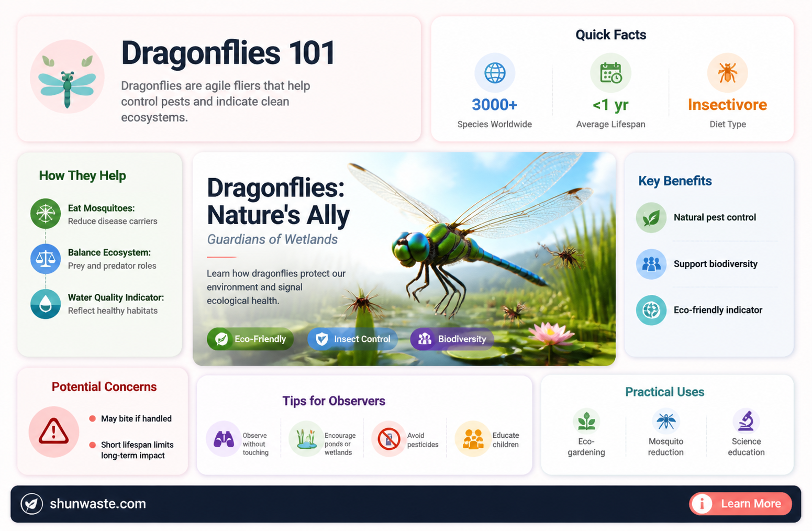
Task: Click the Science education microscope icon
Action: 746,421
